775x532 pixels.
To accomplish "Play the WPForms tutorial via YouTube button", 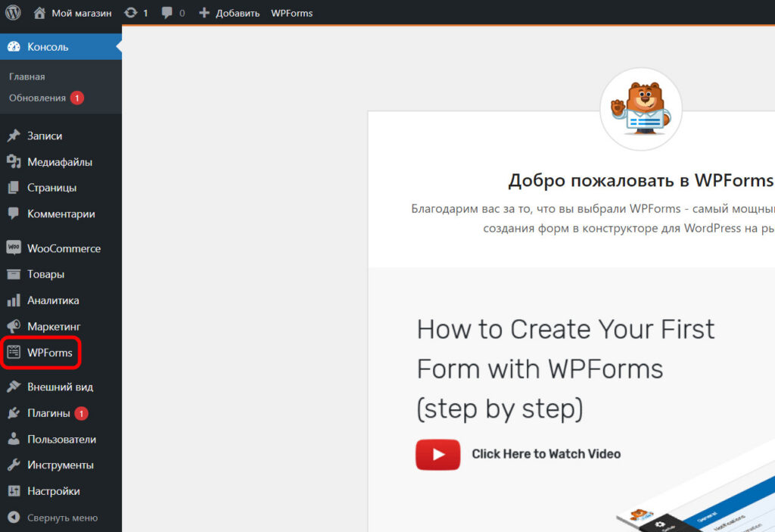I will [437, 455].
